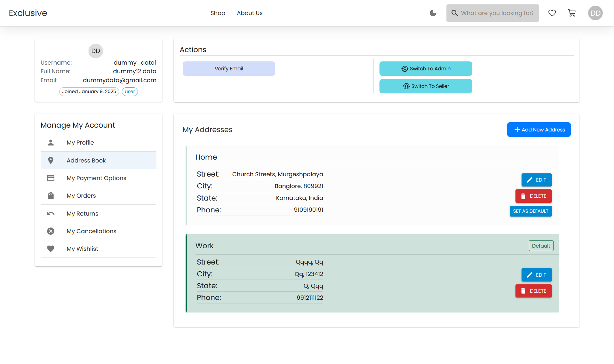Screen dimensions: 614x364
Task: Open My Orders bag icon
Action: coord(51,196)
